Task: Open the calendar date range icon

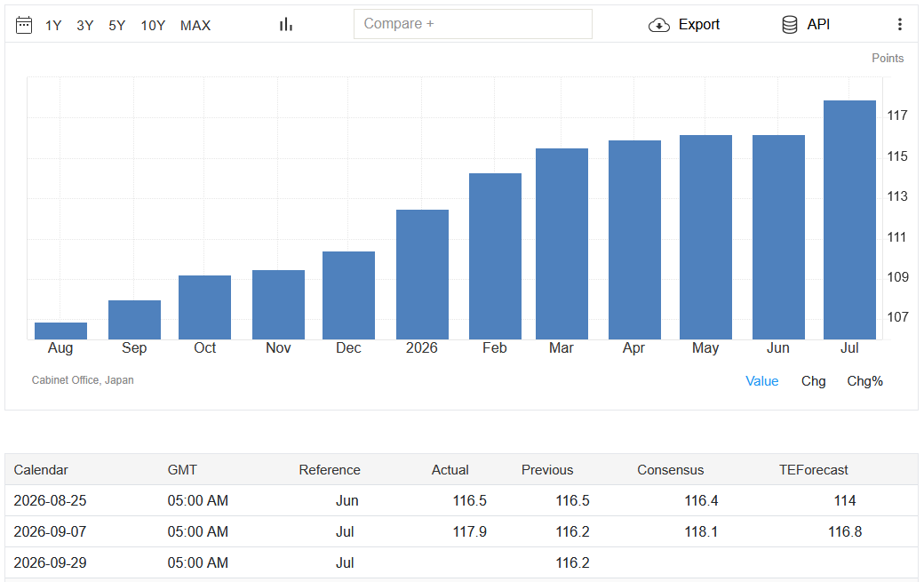Action: click(x=24, y=25)
